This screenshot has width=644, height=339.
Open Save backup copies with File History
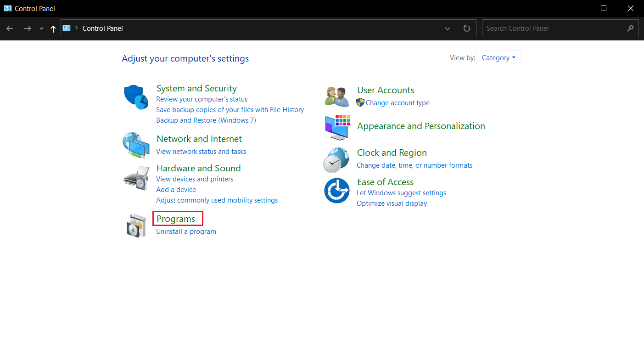230,110
